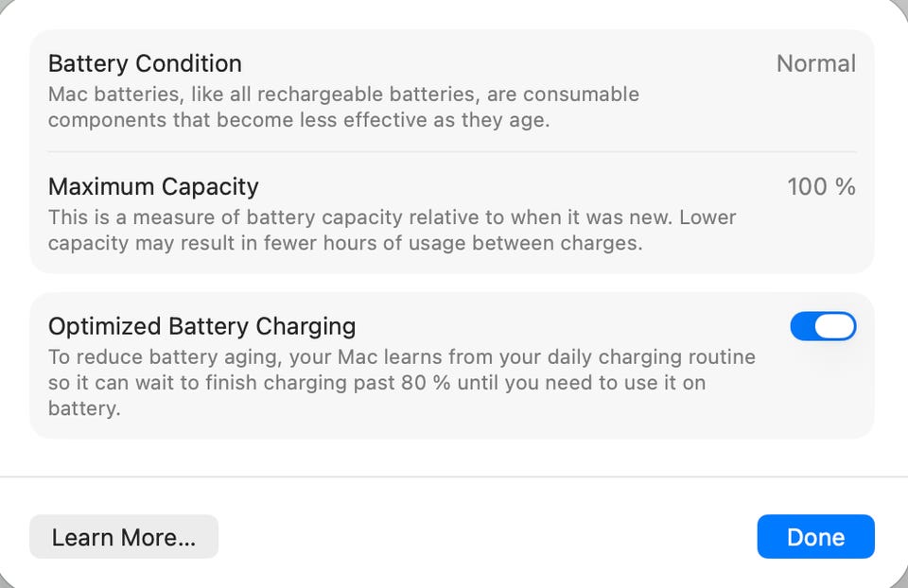The image size is (908, 588).
Task: Click the Maximum Capacity heading
Action: point(153,186)
